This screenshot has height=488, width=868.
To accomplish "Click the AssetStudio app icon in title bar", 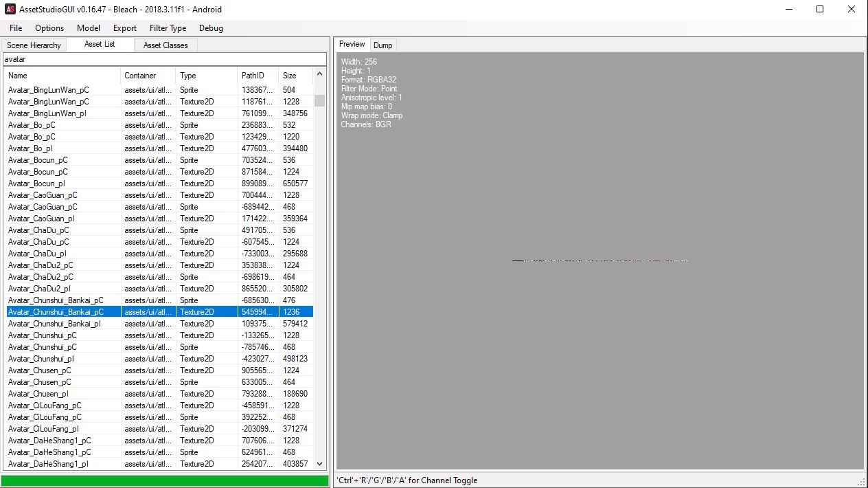I will coord(10,10).
